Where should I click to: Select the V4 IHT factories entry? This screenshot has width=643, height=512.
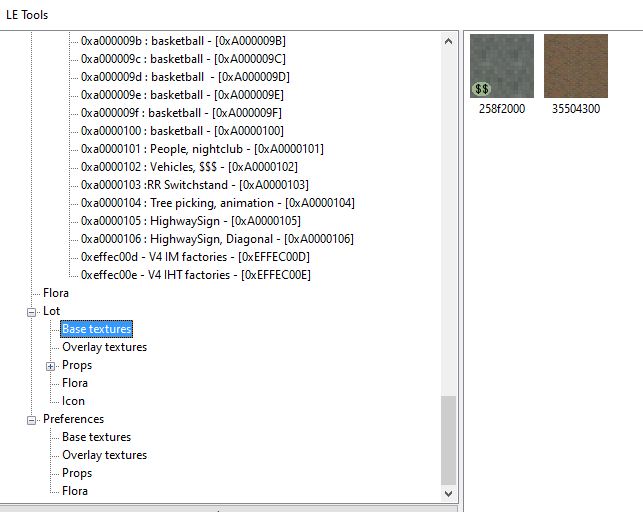click(196, 275)
